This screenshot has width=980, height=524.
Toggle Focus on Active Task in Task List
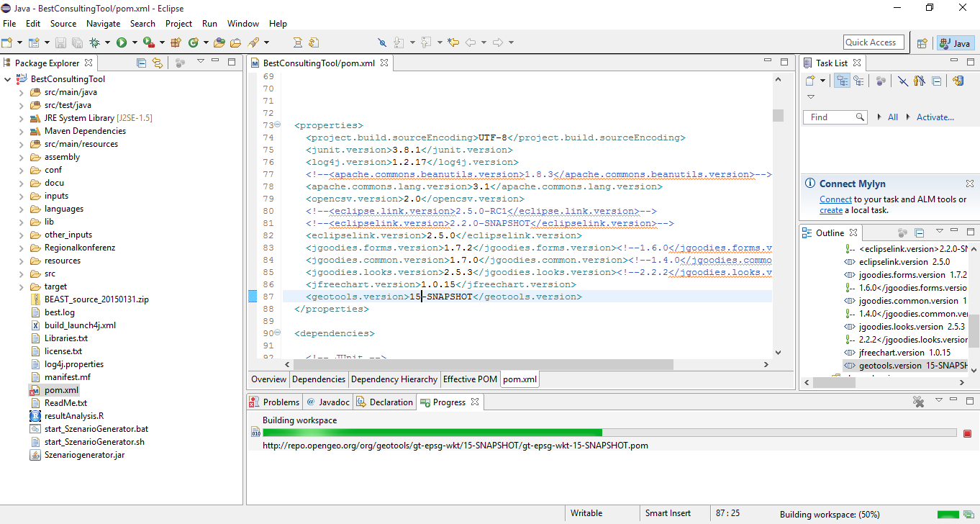click(x=881, y=81)
